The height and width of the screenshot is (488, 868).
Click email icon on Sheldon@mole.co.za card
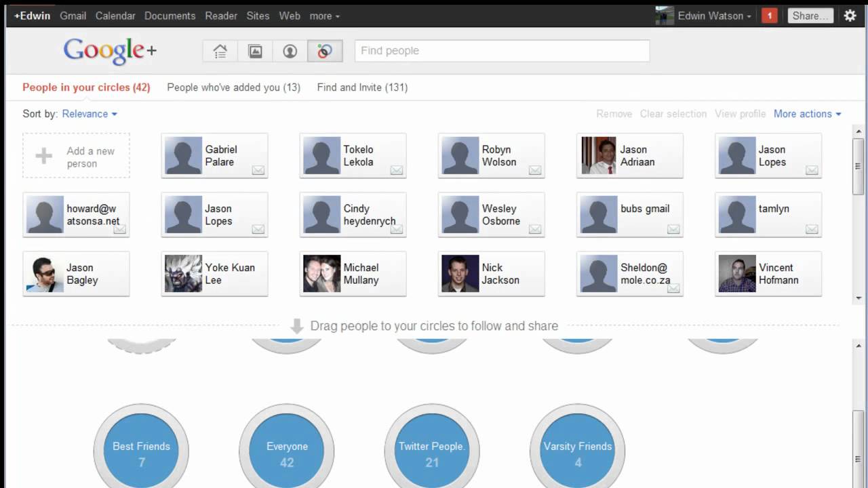tap(673, 288)
